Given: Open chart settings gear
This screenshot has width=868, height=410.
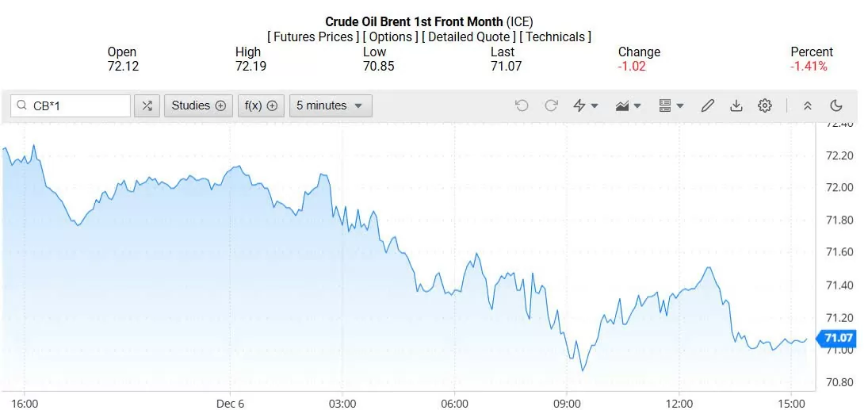Looking at the screenshot, I should click(765, 105).
